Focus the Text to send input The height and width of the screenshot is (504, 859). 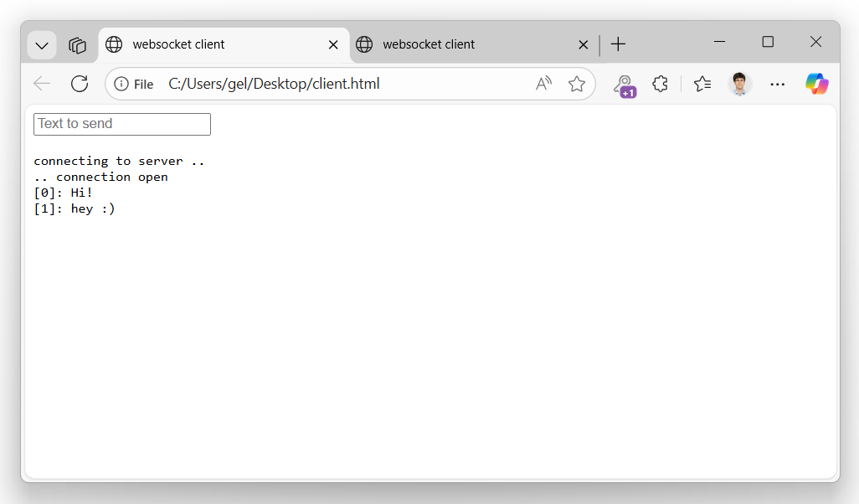coord(122,125)
